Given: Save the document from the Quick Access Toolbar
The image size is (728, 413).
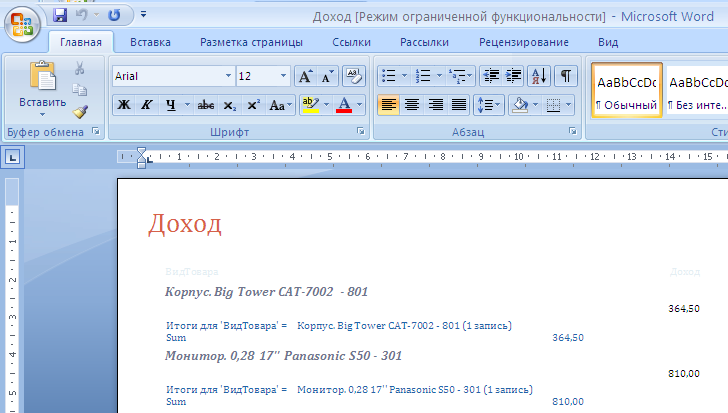Looking at the screenshot, I should [x=60, y=15].
